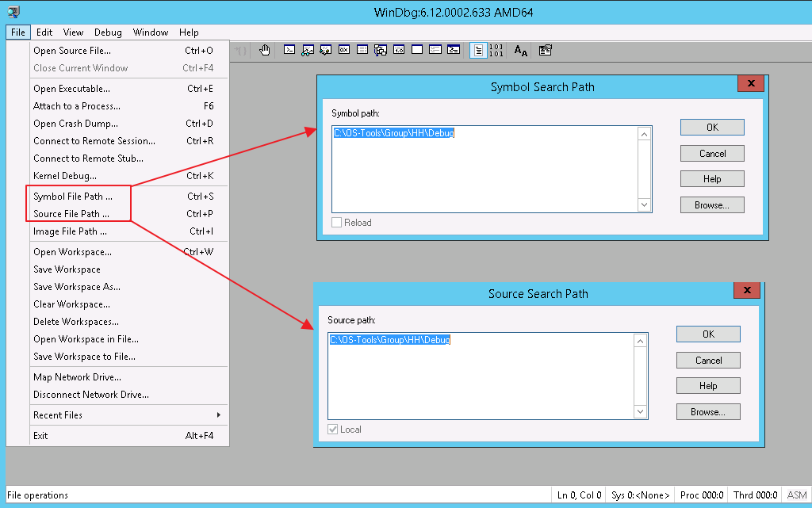Click scroll up arrow in Symbol path box
Image resolution: width=812 pixels, height=508 pixels.
coord(644,135)
